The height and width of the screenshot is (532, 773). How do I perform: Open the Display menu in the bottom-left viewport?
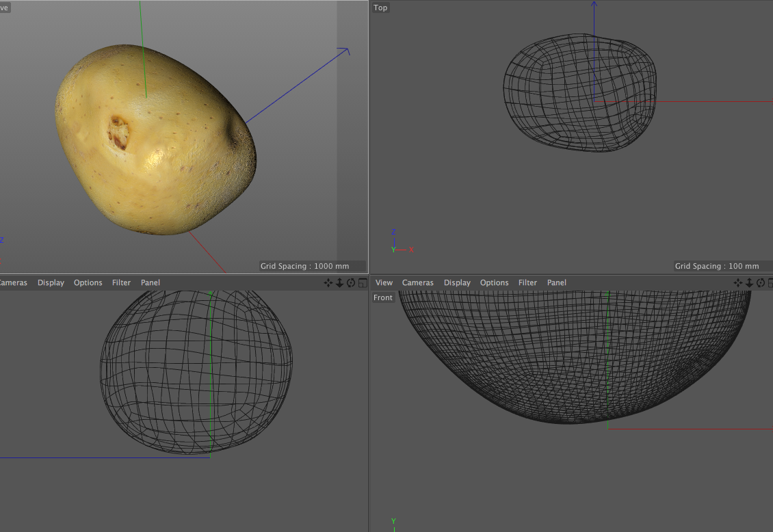pos(51,282)
